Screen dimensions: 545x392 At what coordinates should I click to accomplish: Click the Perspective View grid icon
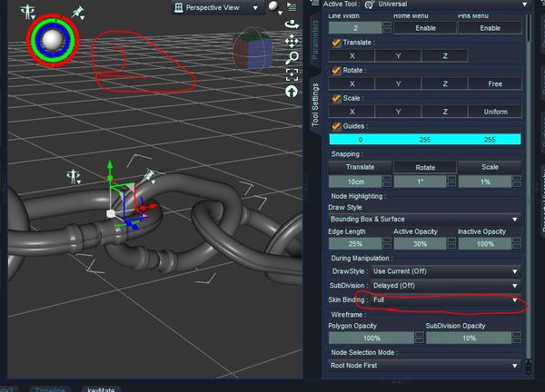[x=179, y=7]
